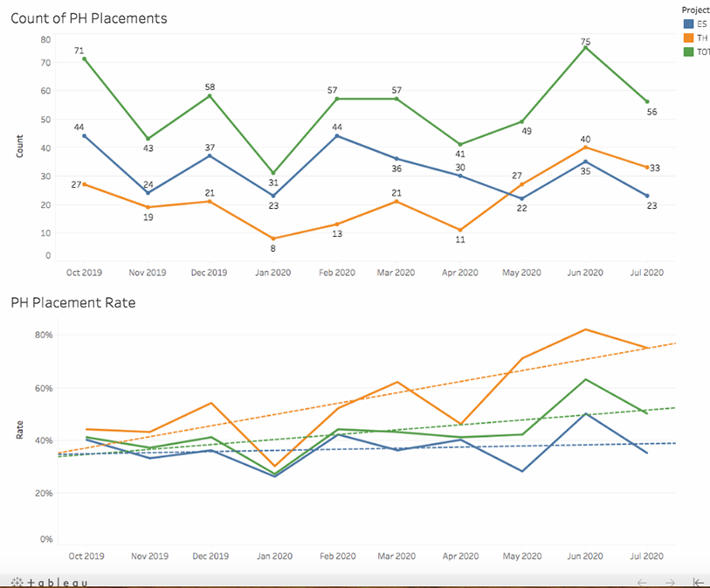Click the PH Placement Rate chart title

pyautogui.click(x=72, y=303)
